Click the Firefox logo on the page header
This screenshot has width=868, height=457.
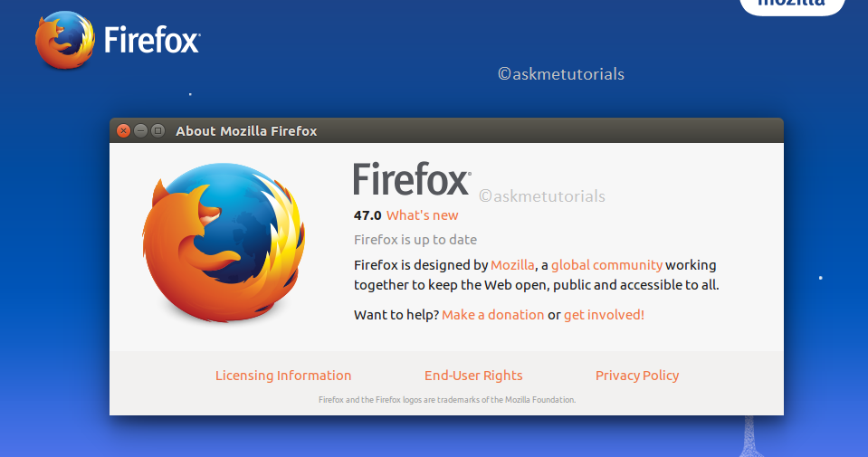coord(65,40)
